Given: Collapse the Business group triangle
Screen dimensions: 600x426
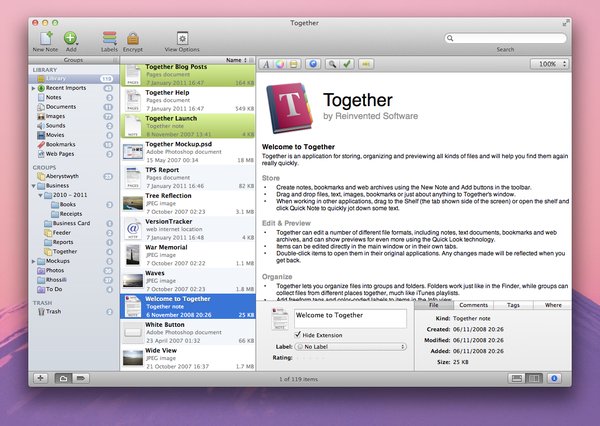Looking at the screenshot, I should (x=33, y=186).
